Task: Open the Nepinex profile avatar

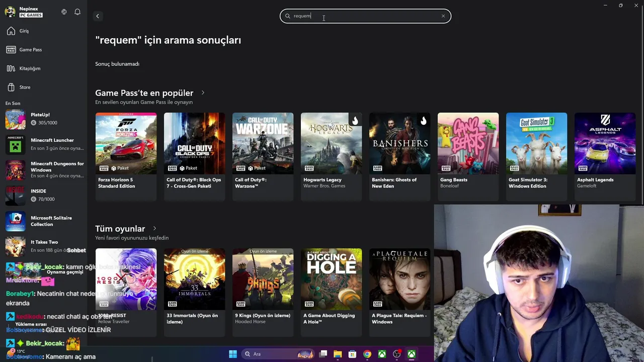Action: [x=10, y=12]
